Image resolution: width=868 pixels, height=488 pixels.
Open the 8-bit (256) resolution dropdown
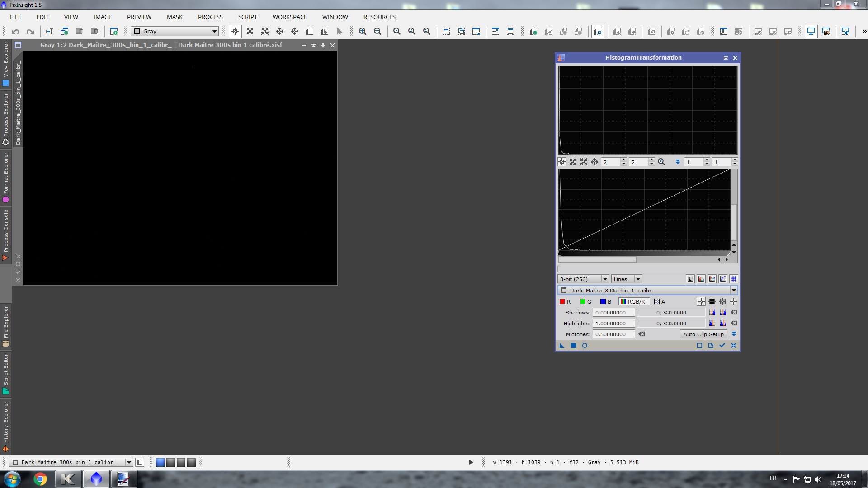[x=583, y=279]
